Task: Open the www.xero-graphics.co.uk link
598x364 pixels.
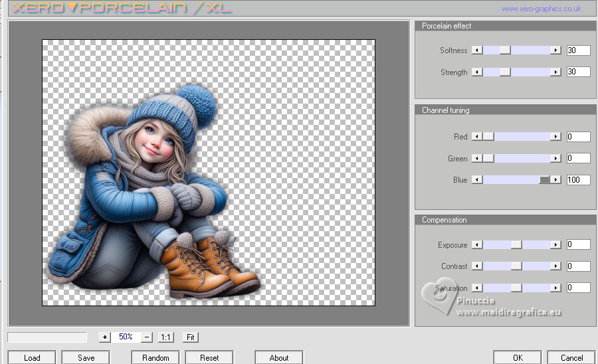Action: click(541, 9)
